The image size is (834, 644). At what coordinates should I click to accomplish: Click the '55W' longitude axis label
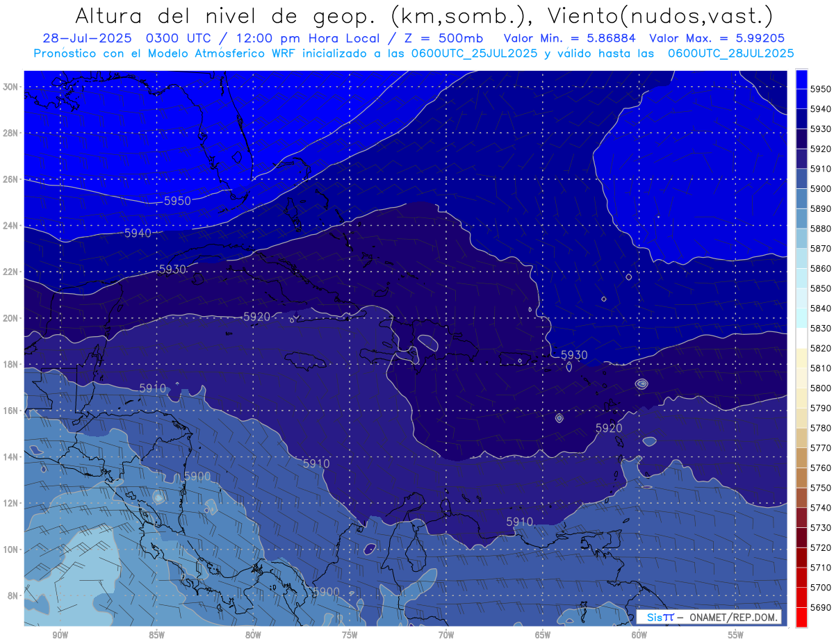[736, 636]
